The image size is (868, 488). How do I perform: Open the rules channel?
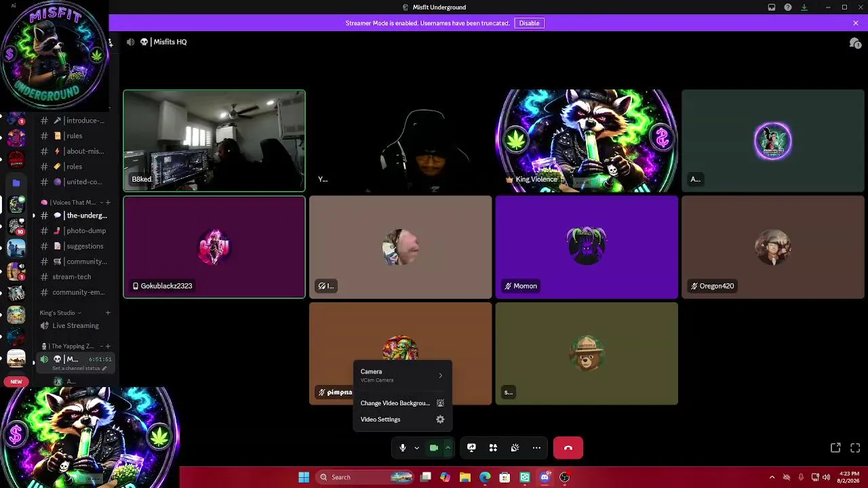75,136
